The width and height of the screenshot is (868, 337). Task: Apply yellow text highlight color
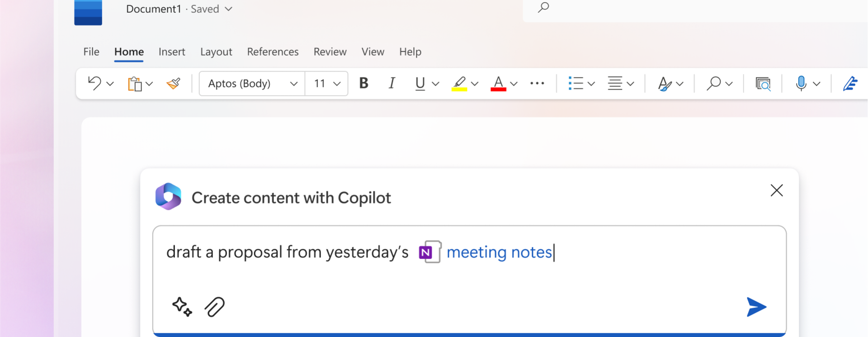pos(459,84)
